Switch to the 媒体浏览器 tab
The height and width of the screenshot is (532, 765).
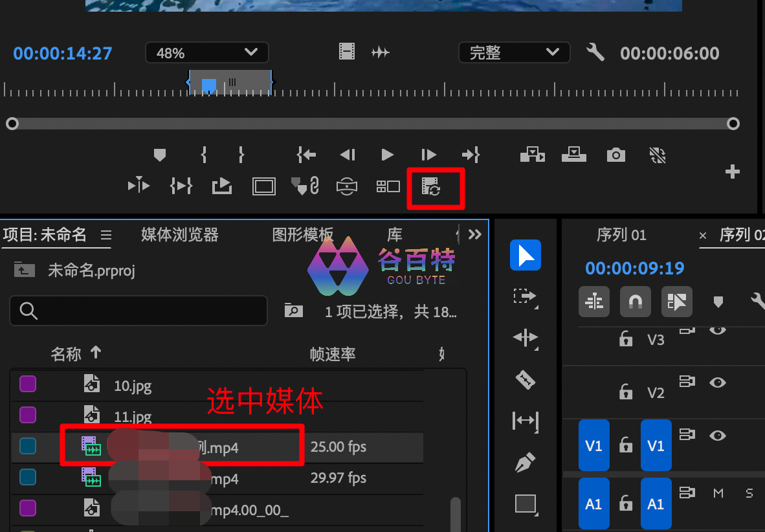point(179,235)
